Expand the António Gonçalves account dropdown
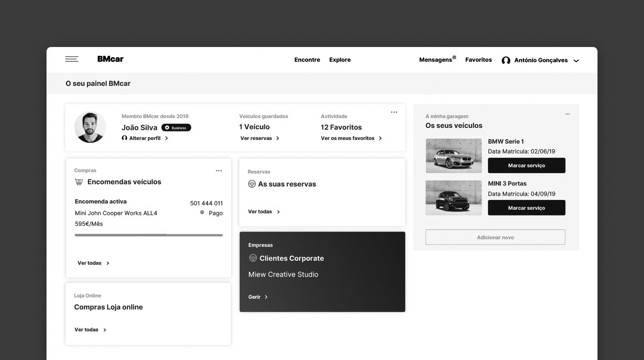 click(x=576, y=61)
